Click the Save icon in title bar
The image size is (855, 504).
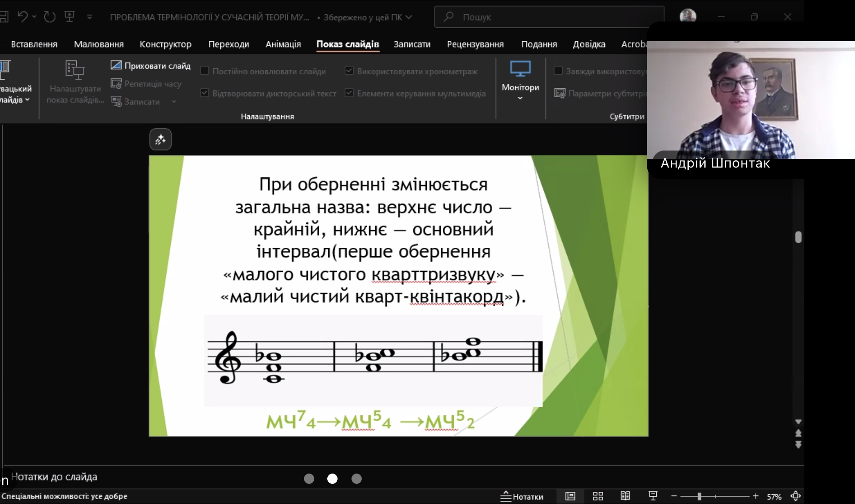point(4,17)
